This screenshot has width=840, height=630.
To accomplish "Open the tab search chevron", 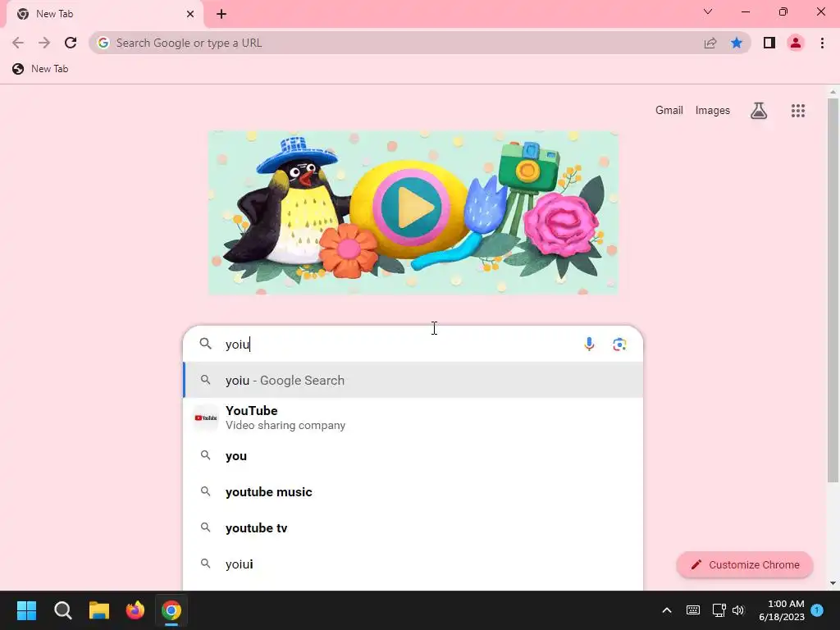I will [708, 11].
